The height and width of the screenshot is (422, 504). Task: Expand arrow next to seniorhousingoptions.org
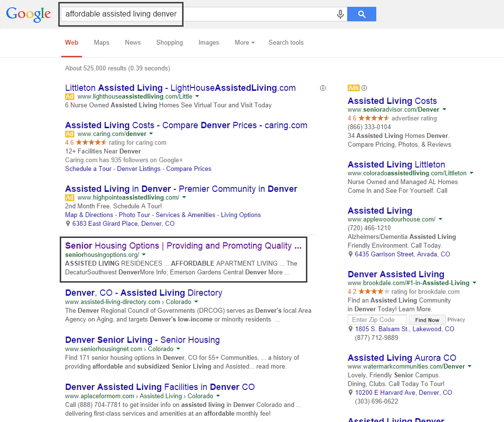coord(144,254)
